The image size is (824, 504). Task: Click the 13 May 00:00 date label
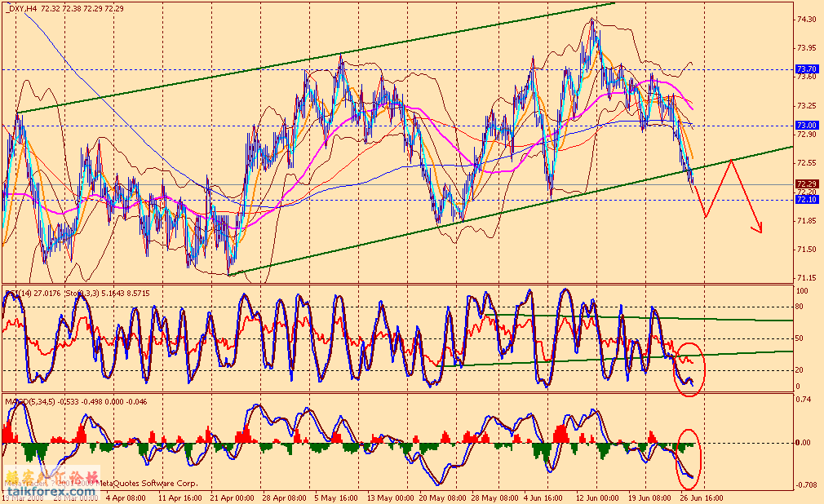tap(389, 498)
